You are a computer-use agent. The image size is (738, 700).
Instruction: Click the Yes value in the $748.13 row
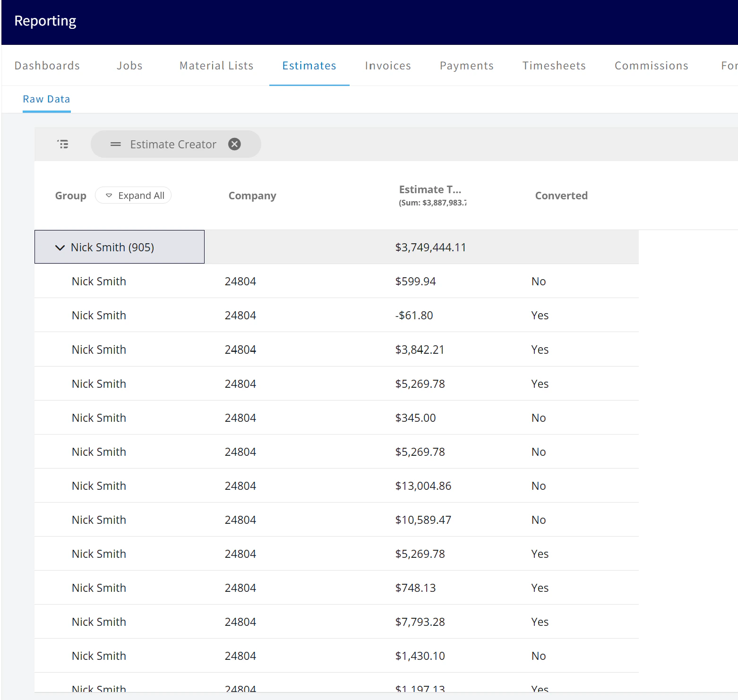(x=540, y=588)
